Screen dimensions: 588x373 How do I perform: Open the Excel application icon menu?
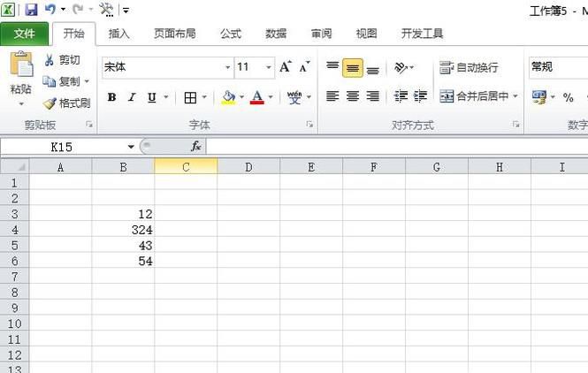point(8,10)
